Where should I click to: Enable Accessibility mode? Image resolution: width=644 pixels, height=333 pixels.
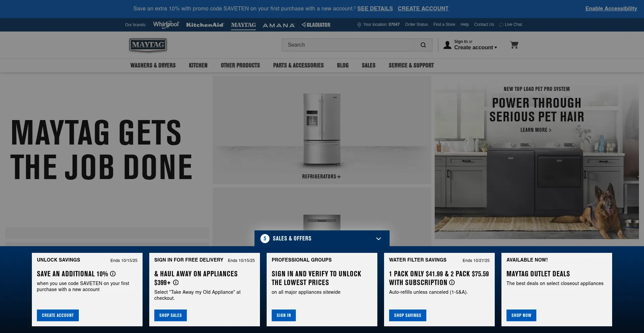[611, 9]
